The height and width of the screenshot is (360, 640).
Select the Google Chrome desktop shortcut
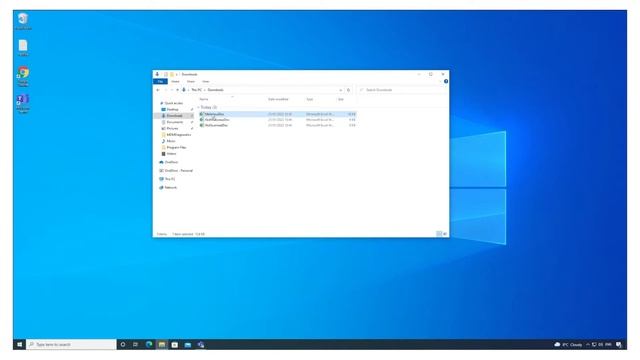(23, 76)
